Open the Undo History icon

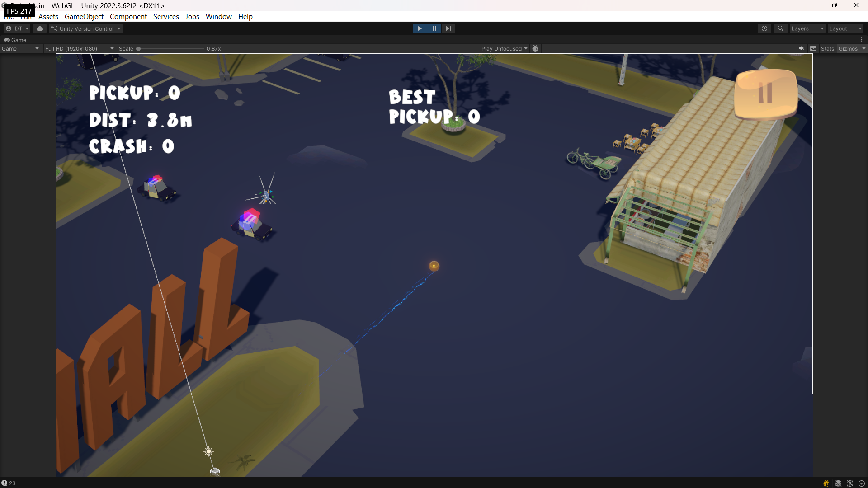(x=764, y=28)
